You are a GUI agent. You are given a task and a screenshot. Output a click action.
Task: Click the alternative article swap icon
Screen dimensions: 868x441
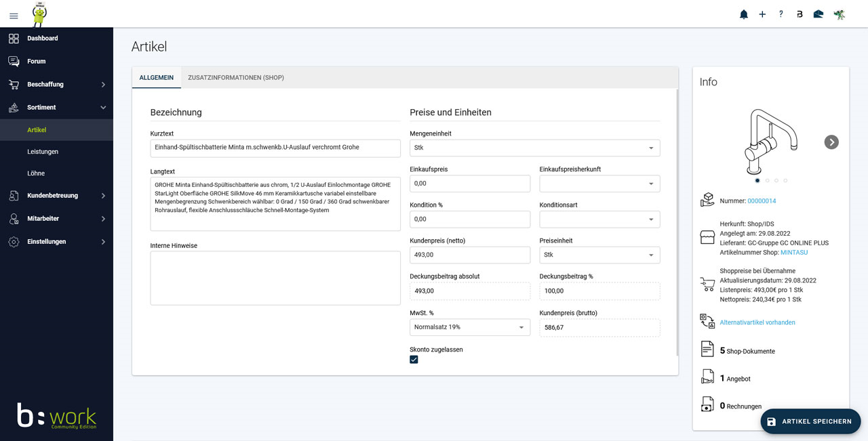(707, 321)
